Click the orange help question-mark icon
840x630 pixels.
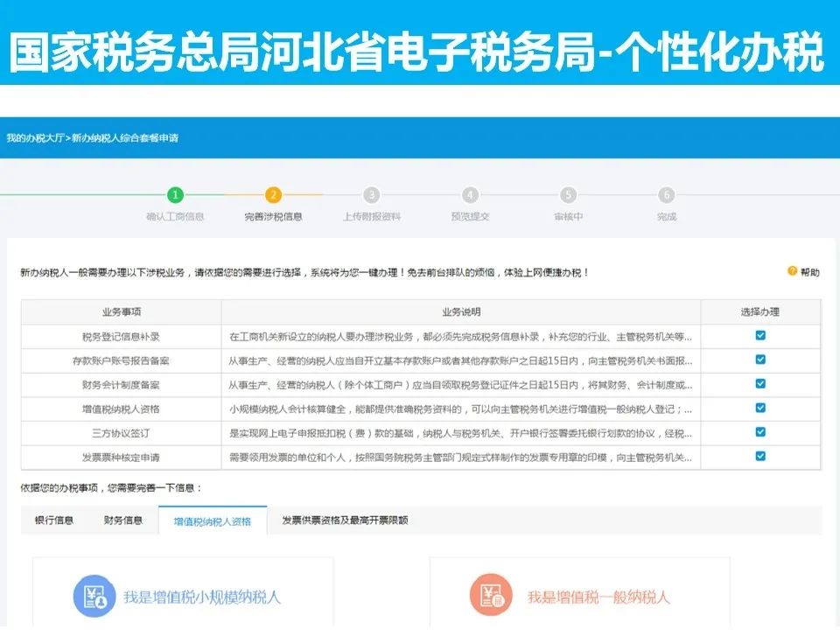[x=793, y=271]
